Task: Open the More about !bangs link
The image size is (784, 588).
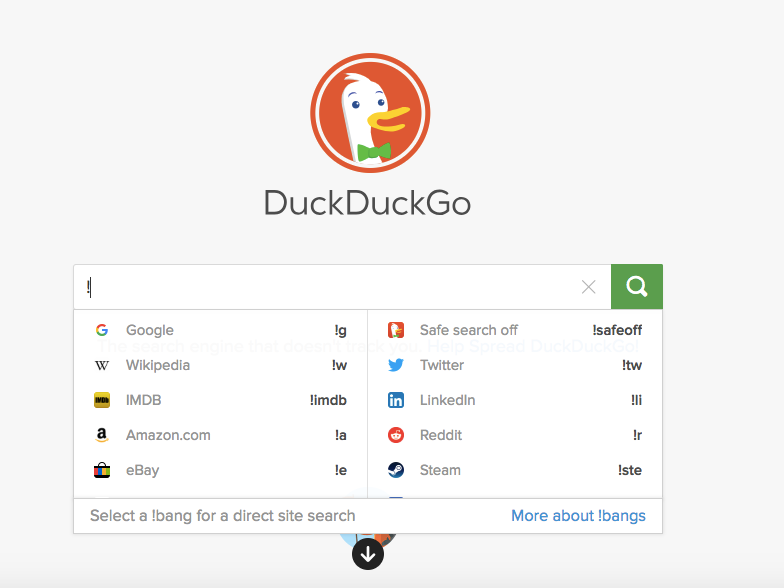Action: click(578, 516)
